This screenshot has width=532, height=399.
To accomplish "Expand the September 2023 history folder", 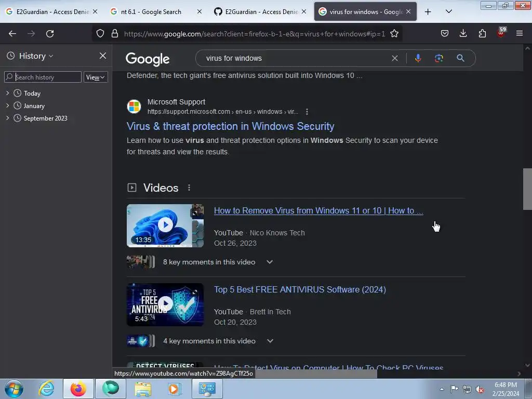I will coord(7,118).
